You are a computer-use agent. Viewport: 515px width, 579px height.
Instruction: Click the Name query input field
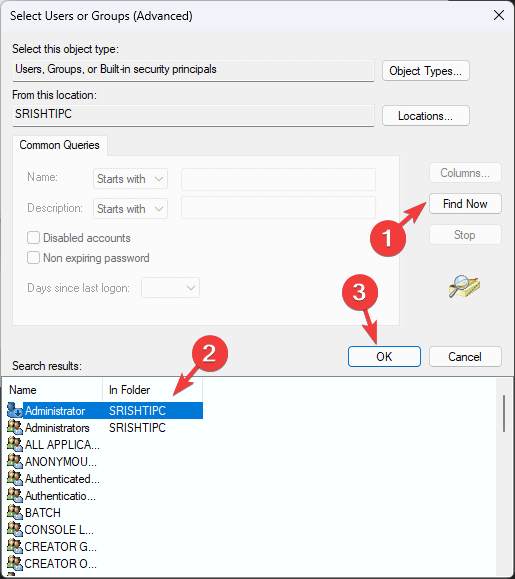(x=278, y=179)
